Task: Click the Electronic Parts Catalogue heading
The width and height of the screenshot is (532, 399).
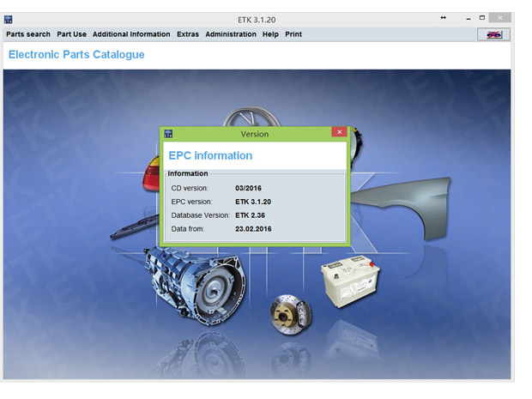Action: 76,55
